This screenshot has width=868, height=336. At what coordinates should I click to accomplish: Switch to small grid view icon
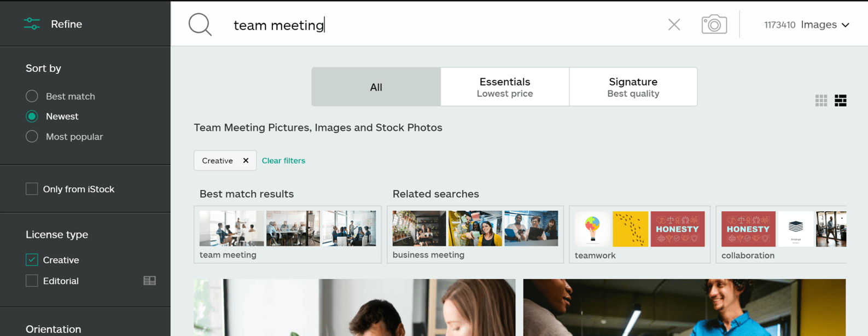821,101
